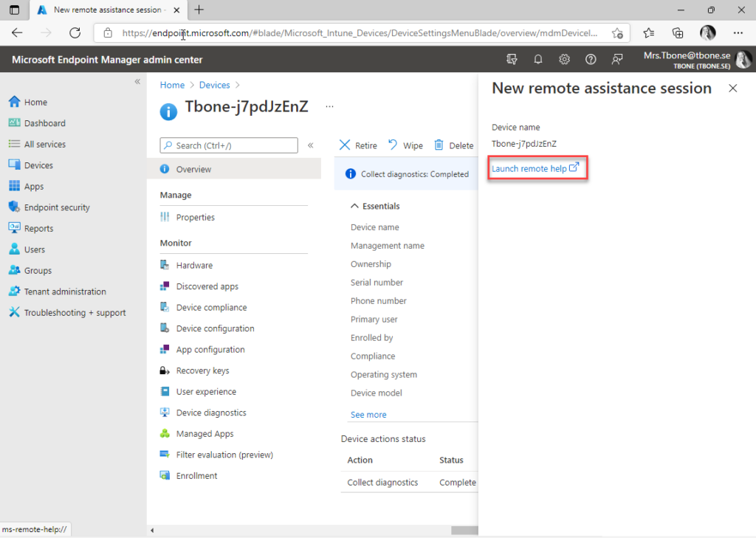756x538 pixels.
Task: Collapse the left navigation sidebar
Action: coord(137,81)
